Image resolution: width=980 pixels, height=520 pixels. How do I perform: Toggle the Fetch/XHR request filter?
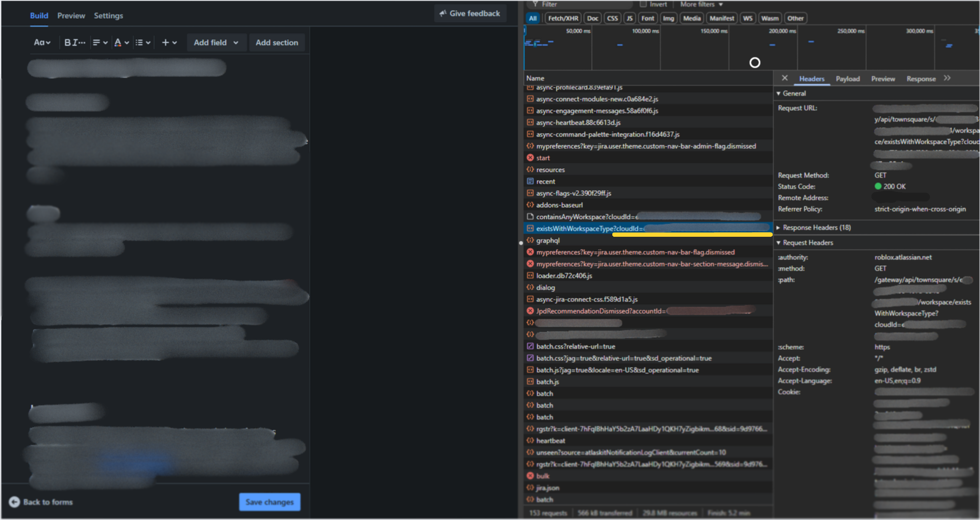[x=563, y=18]
